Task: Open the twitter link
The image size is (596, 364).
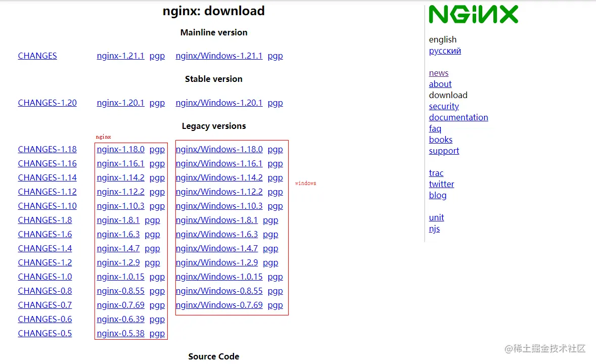Action: 441,184
